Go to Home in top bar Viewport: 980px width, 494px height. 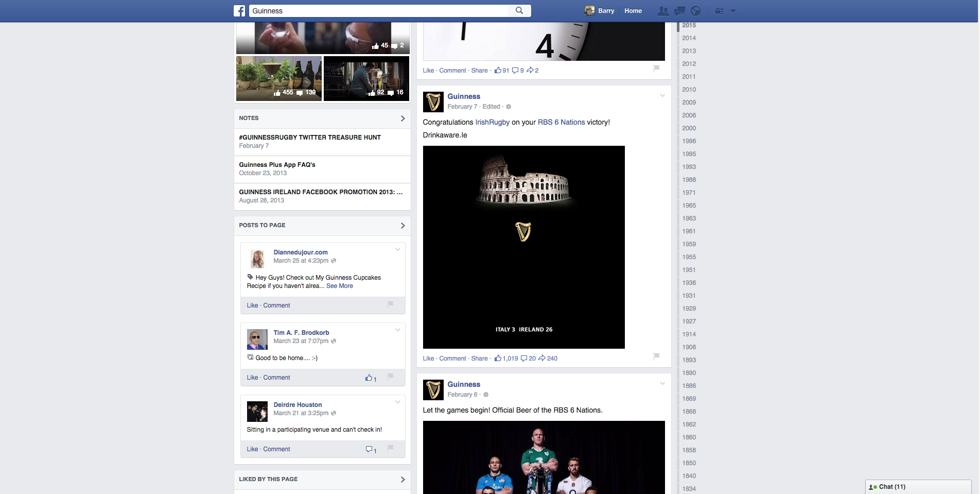tap(633, 11)
